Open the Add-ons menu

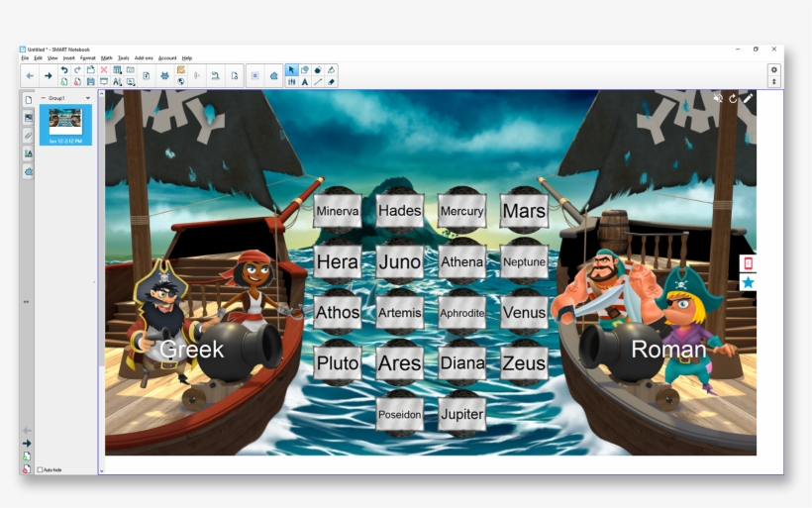click(x=144, y=58)
